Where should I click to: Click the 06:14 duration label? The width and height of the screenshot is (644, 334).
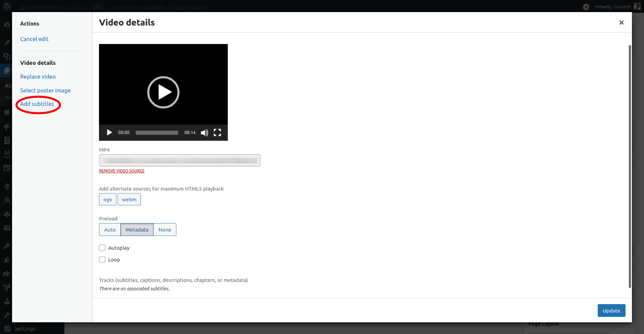coord(190,133)
